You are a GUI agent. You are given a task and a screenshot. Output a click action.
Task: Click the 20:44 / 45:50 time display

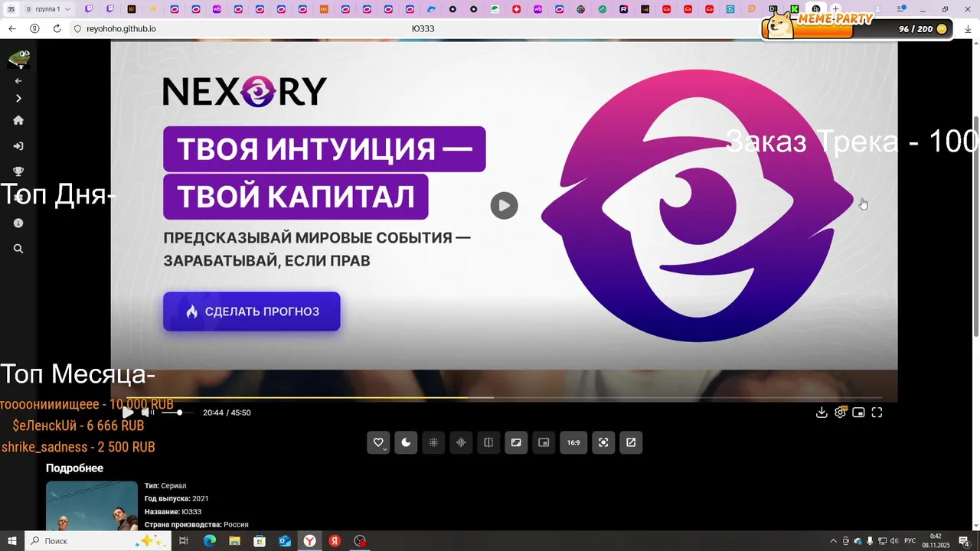click(227, 412)
